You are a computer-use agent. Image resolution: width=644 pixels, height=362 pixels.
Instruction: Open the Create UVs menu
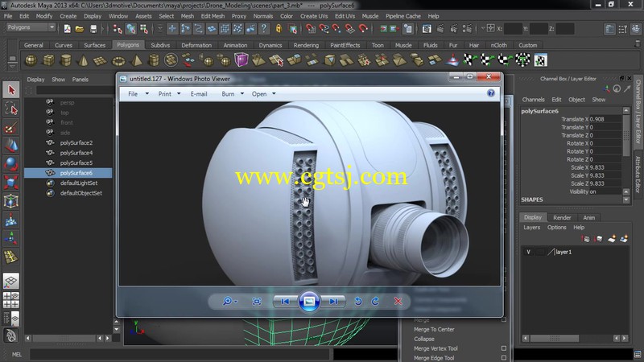pos(314,16)
